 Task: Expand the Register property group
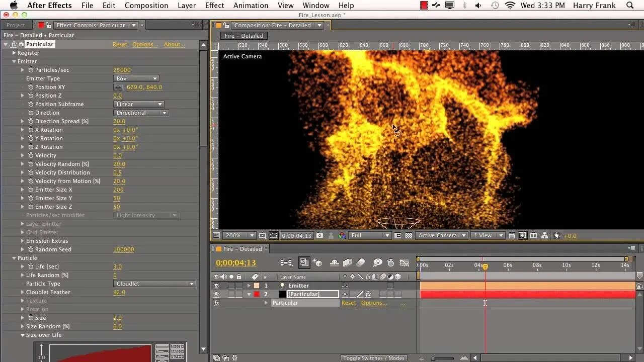point(14,53)
